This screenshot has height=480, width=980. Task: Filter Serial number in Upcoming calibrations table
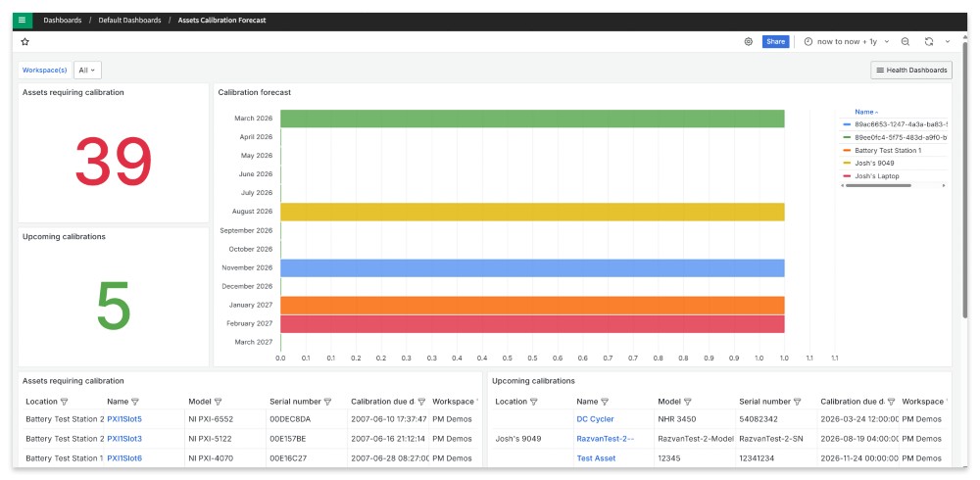[x=797, y=402]
